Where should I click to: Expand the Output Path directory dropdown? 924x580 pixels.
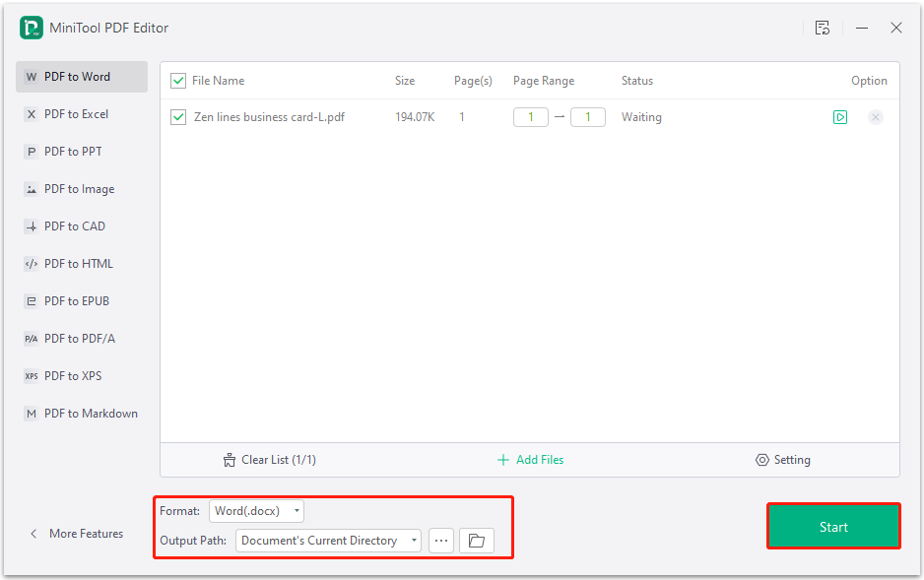click(328, 540)
